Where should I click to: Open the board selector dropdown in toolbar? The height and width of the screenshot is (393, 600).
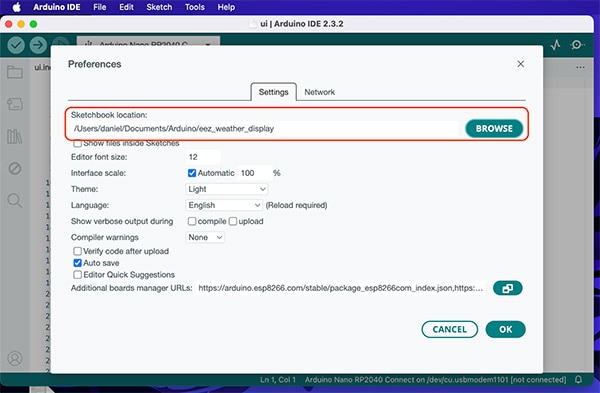pyautogui.click(x=148, y=41)
